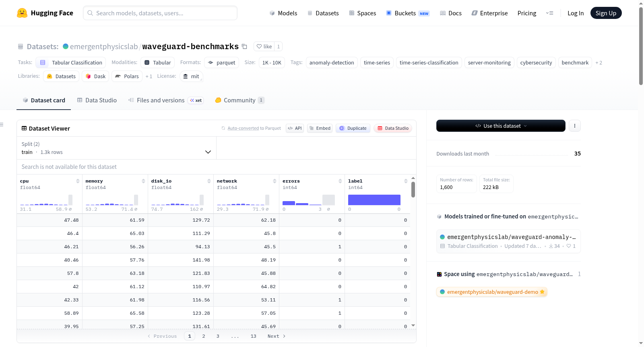Filter by Tabular Classification task tag

coord(71,62)
